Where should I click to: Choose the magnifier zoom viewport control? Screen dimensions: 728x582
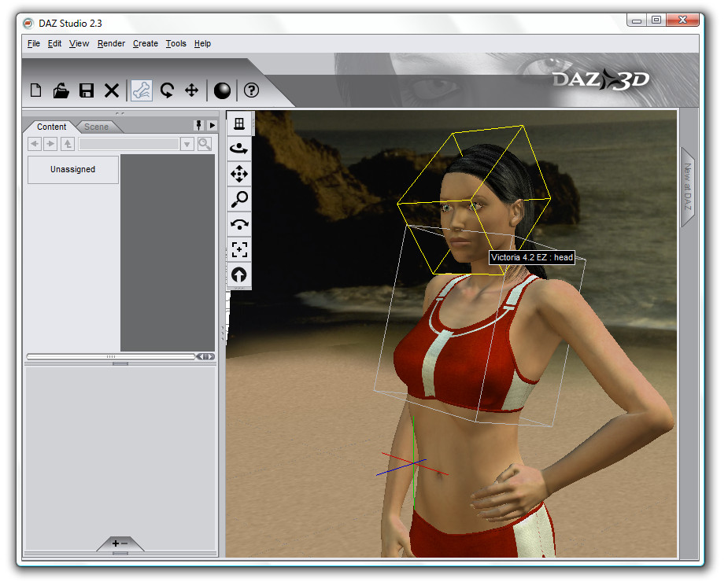point(239,199)
